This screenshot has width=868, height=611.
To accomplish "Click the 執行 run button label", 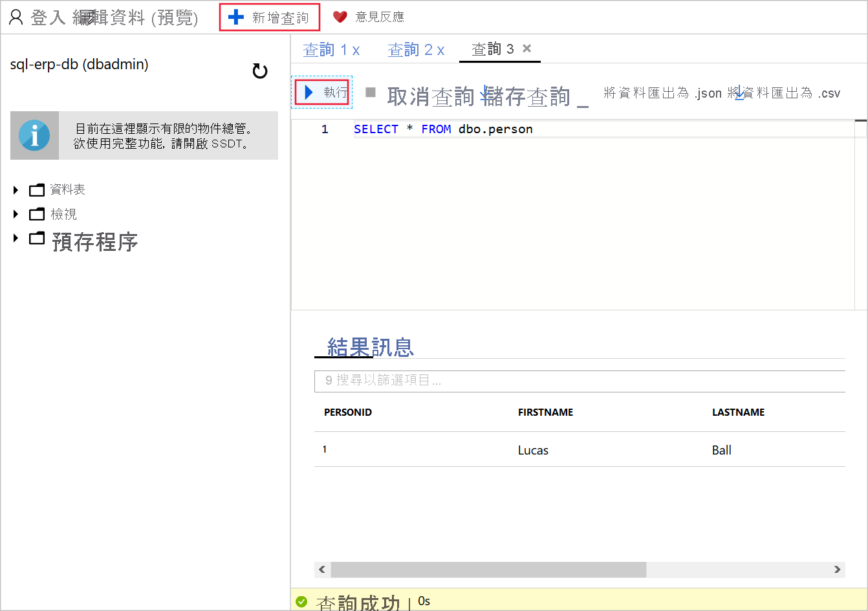I will click(336, 92).
